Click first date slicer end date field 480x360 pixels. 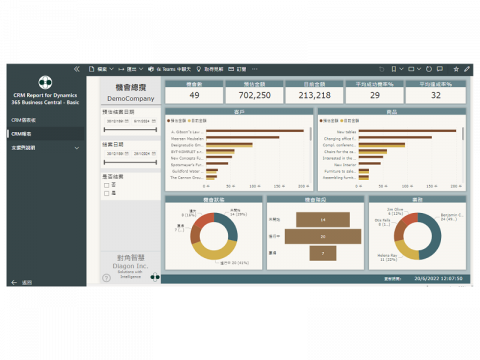click(142, 121)
